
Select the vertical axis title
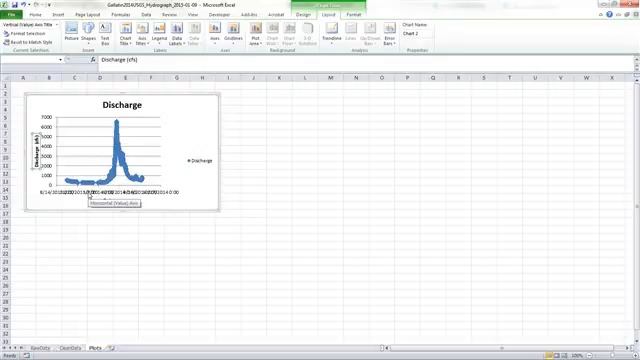point(36,151)
